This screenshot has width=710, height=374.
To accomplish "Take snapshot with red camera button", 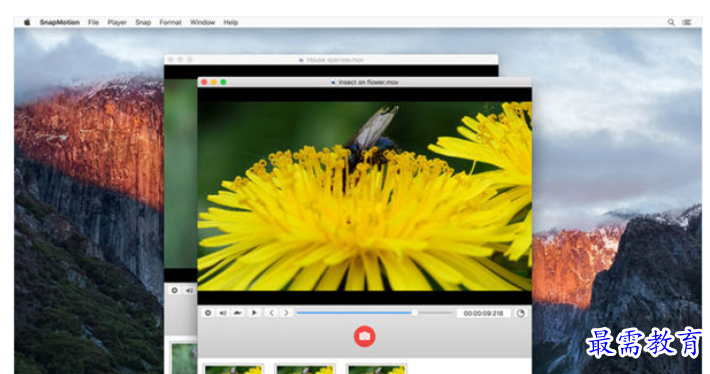I will pos(365,336).
